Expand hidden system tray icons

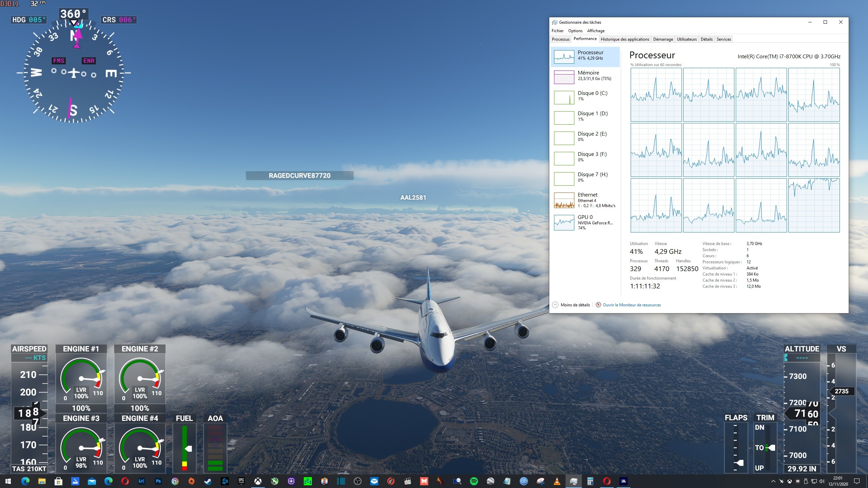point(773,481)
